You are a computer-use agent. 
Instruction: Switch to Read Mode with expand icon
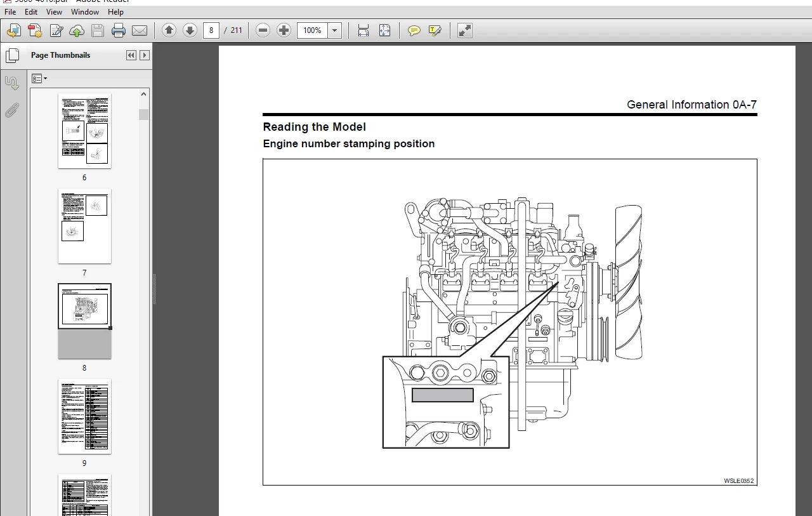[465, 30]
